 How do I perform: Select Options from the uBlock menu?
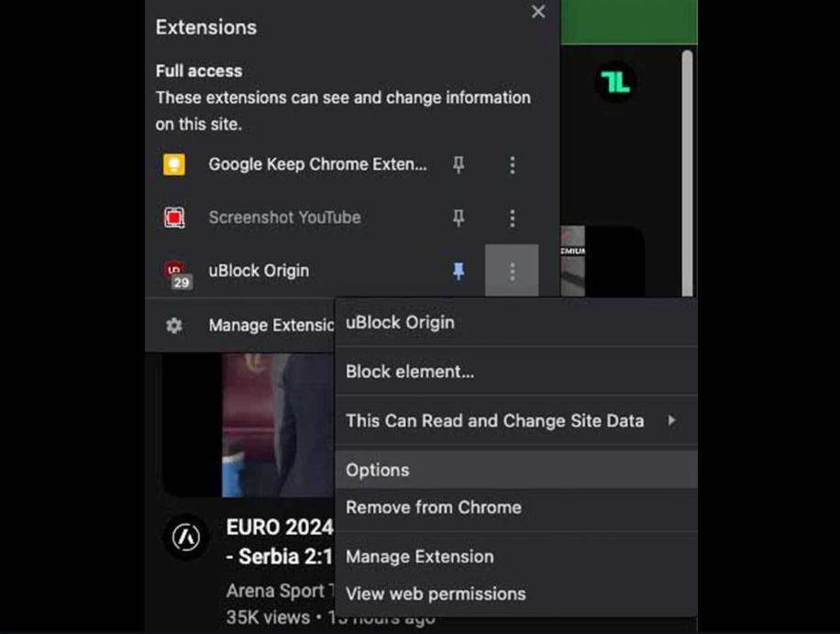coord(377,470)
